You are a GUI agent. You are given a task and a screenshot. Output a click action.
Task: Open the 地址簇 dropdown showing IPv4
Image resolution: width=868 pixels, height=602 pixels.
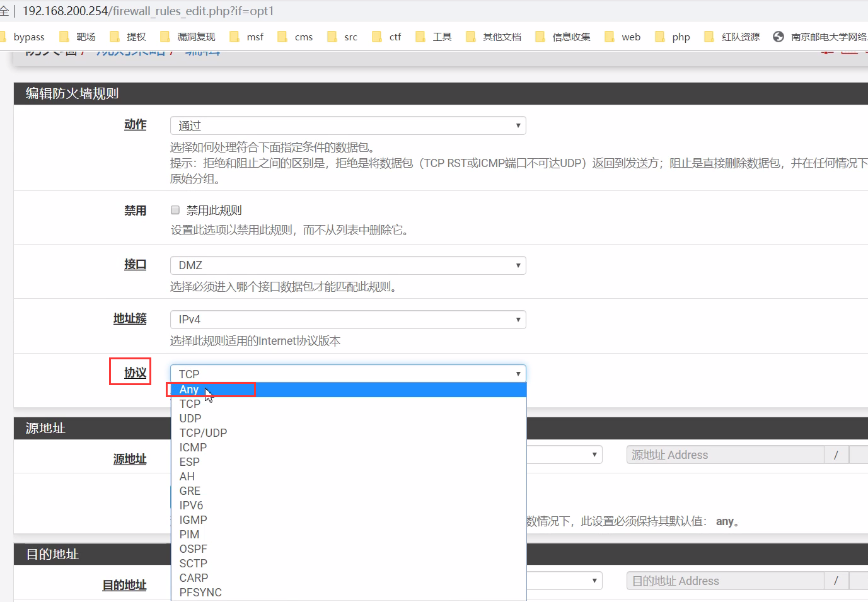tap(348, 320)
